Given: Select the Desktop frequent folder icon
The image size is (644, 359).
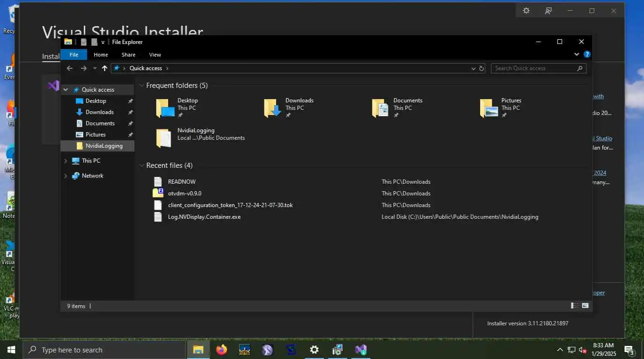Looking at the screenshot, I should pyautogui.click(x=165, y=108).
